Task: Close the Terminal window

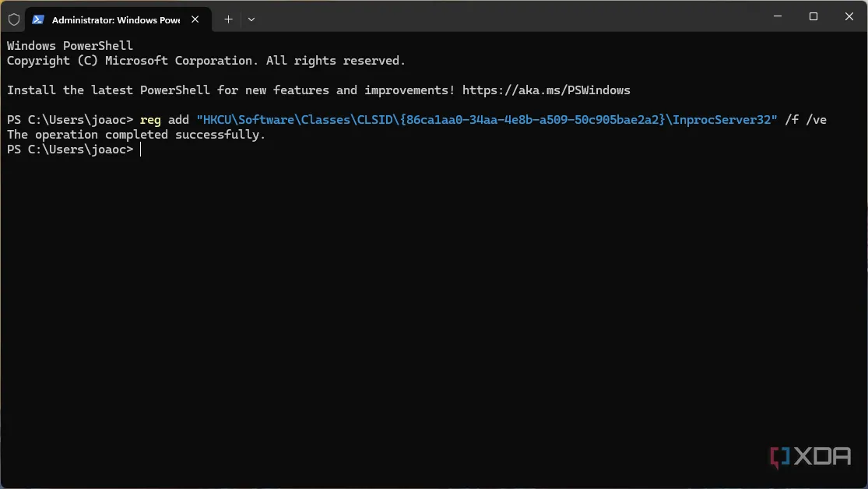Action: coord(849,16)
